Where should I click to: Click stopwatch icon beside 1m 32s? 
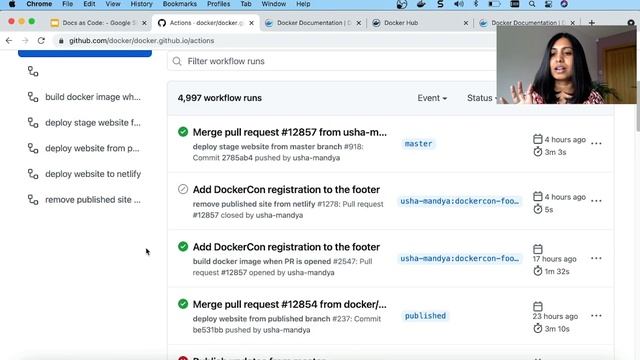tap(538, 271)
